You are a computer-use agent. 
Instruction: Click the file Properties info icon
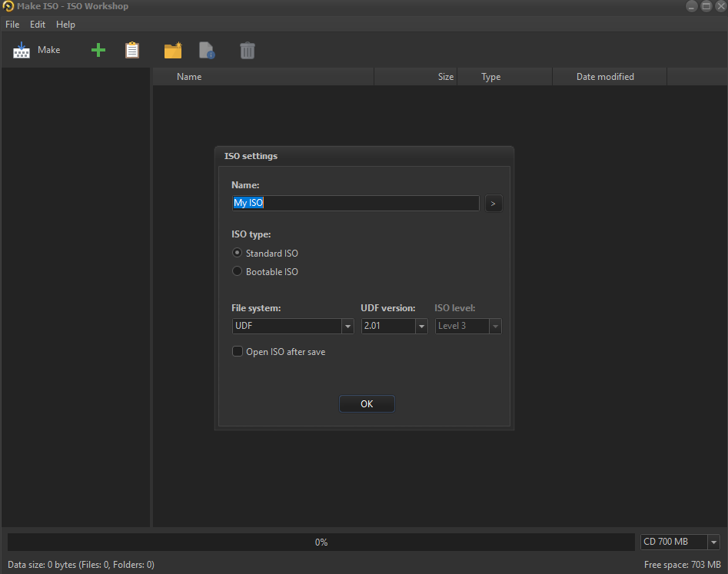(207, 51)
